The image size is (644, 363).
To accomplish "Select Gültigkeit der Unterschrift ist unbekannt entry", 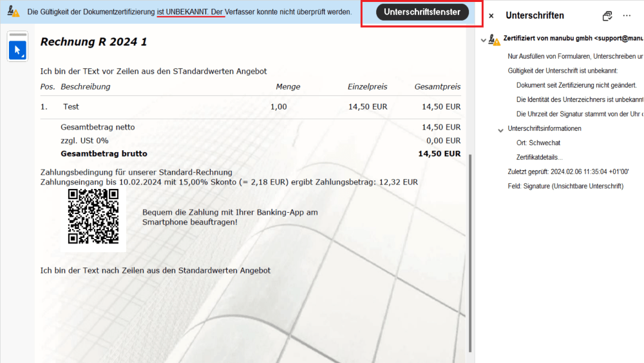I will pyautogui.click(x=563, y=70).
